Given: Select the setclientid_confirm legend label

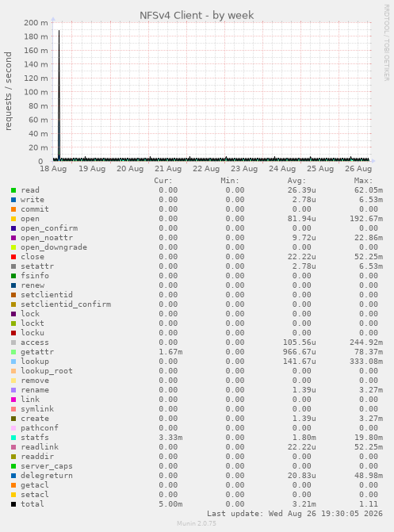Looking at the screenshot, I should [66, 304].
